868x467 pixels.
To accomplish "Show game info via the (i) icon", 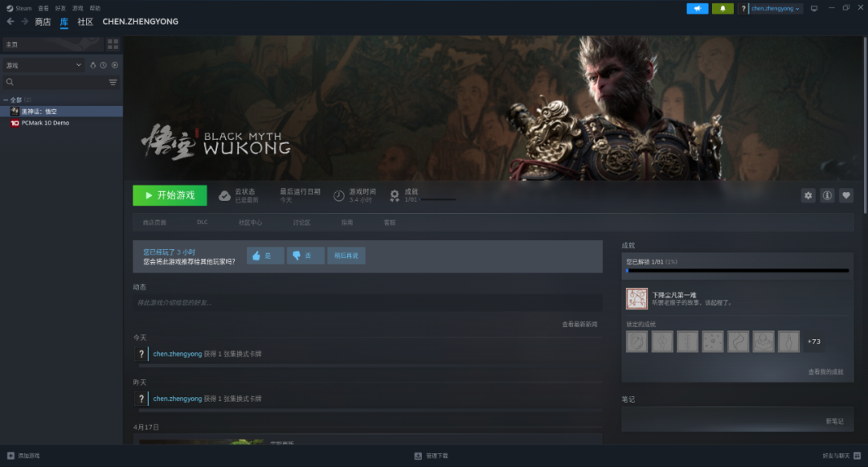I will point(827,195).
